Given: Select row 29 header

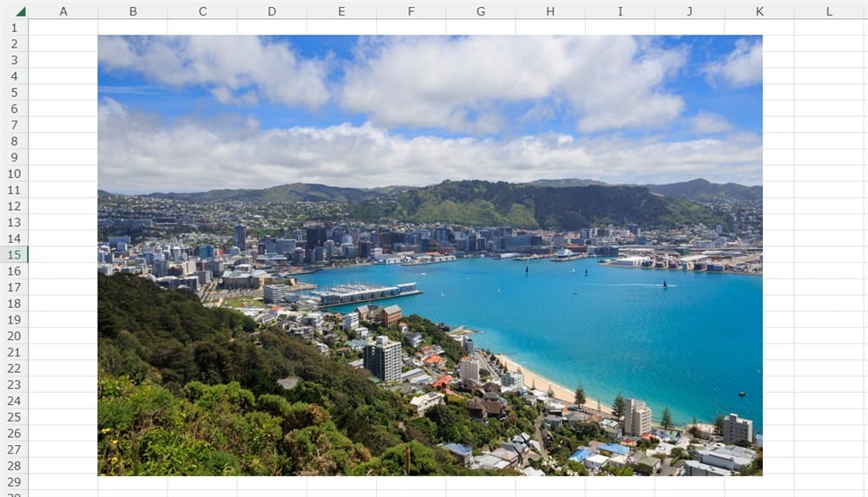Looking at the screenshot, I should [14, 482].
